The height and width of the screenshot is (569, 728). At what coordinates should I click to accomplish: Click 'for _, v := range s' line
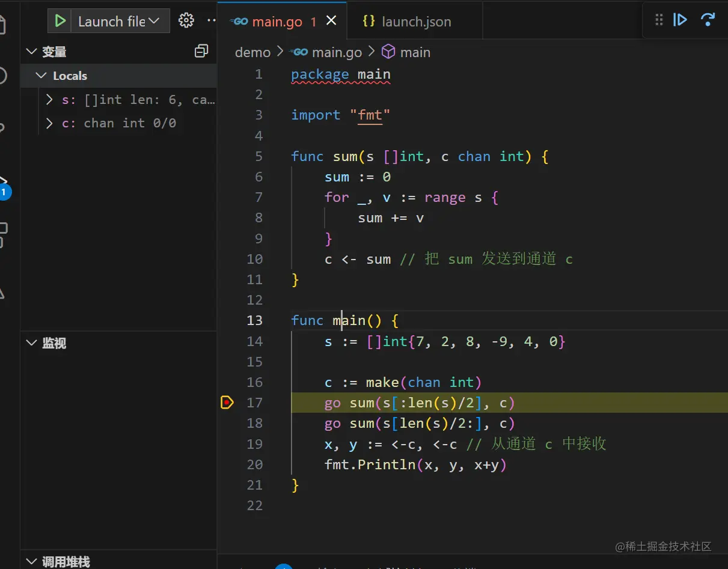tap(412, 198)
